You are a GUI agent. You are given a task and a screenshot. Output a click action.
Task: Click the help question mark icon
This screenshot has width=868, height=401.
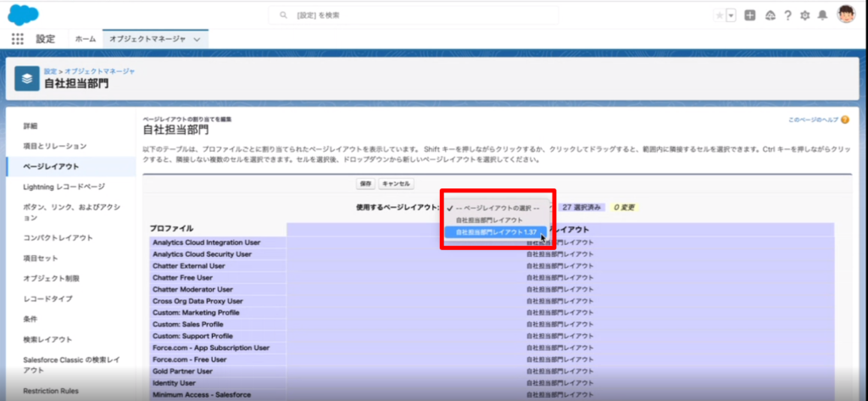(787, 15)
